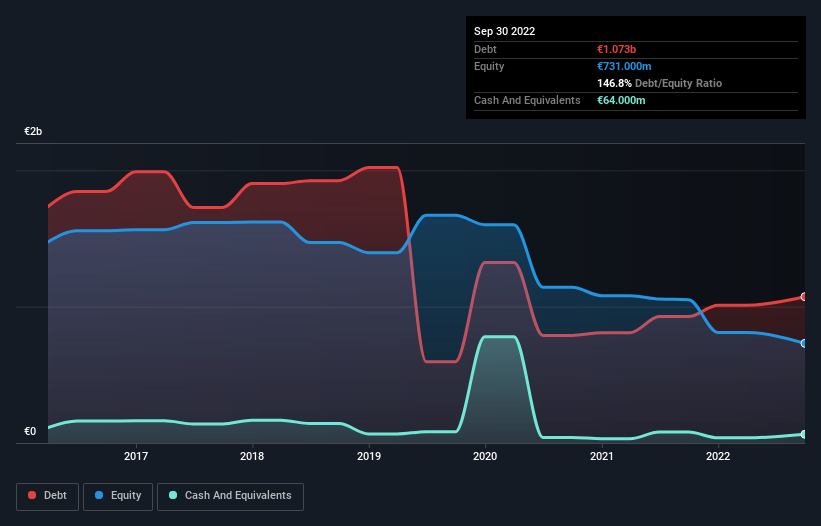Image resolution: width=821 pixels, height=526 pixels.
Task: Click the €64.000m cash value
Action: coord(621,100)
